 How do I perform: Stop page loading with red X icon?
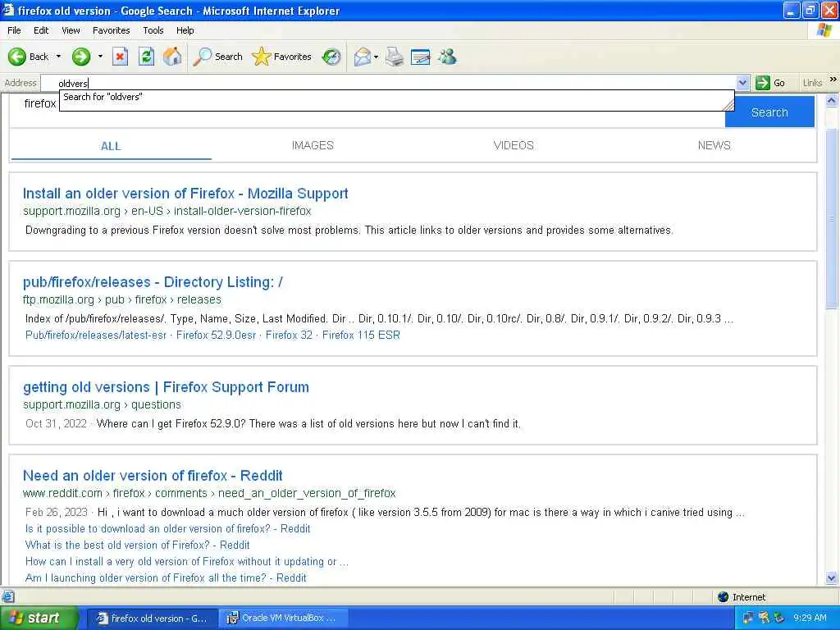(x=120, y=57)
